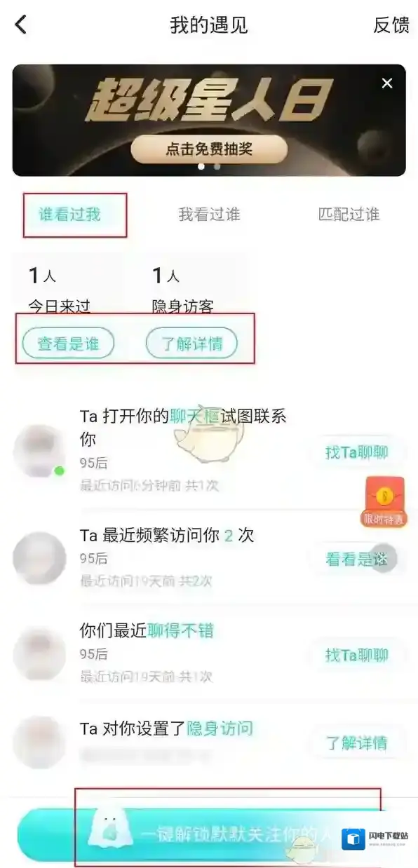This screenshot has height=868, width=418.
Task: Tap 查看是谁 button
Action: (x=68, y=344)
